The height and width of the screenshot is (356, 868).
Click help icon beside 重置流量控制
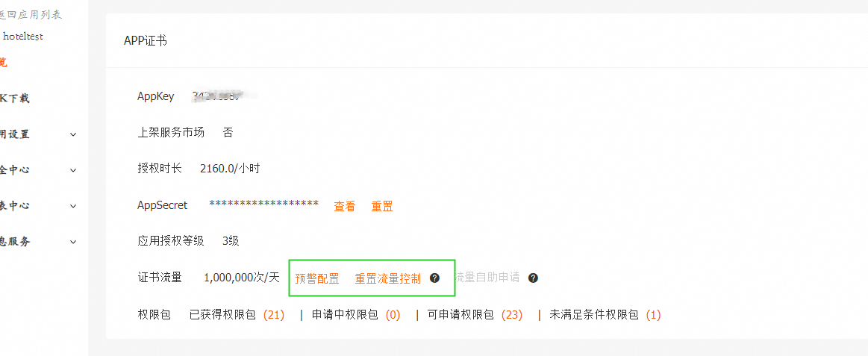(x=434, y=278)
